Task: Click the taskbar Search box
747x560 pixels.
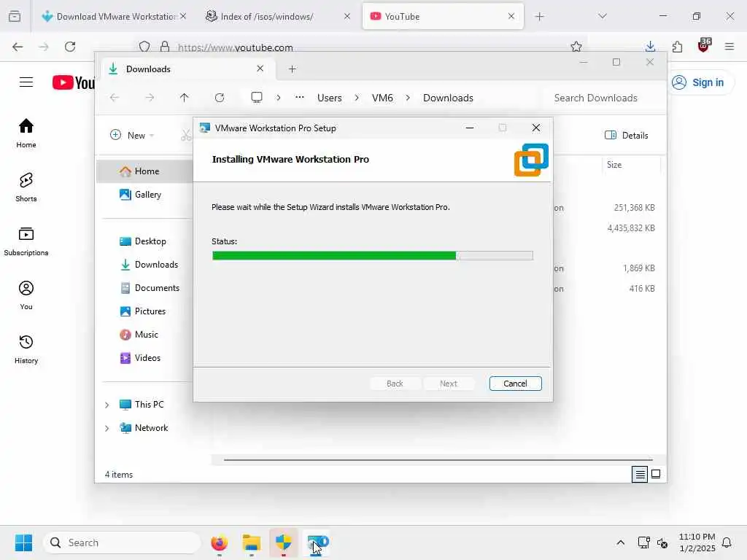Action: (122, 542)
